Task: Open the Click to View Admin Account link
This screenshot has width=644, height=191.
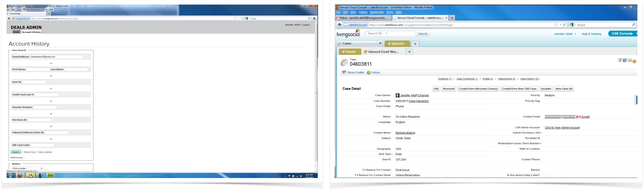Action: pyautogui.click(x=562, y=127)
